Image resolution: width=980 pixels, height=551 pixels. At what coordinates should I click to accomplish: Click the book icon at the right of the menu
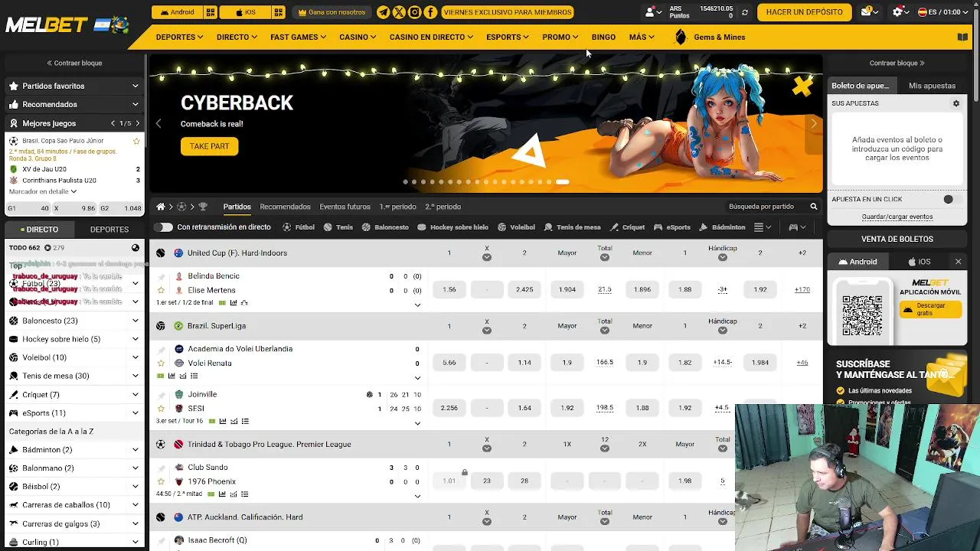point(962,37)
